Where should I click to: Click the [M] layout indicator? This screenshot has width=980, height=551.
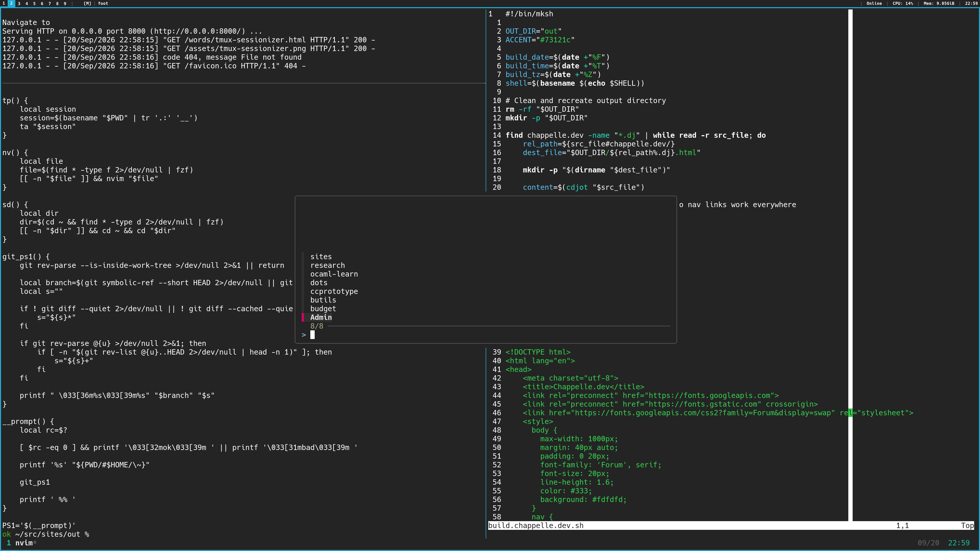[x=88, y=3]
